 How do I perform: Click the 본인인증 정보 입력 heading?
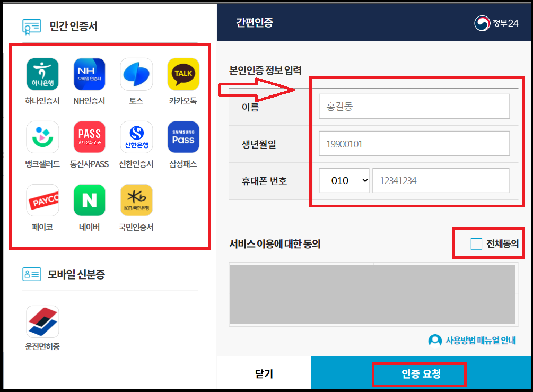coord(265,71)
